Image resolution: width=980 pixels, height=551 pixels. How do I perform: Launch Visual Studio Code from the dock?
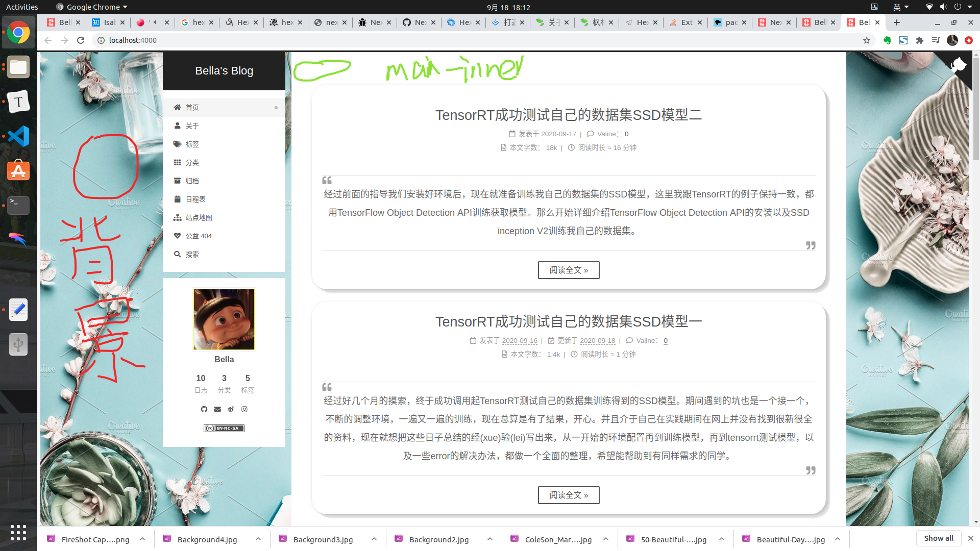18,136
